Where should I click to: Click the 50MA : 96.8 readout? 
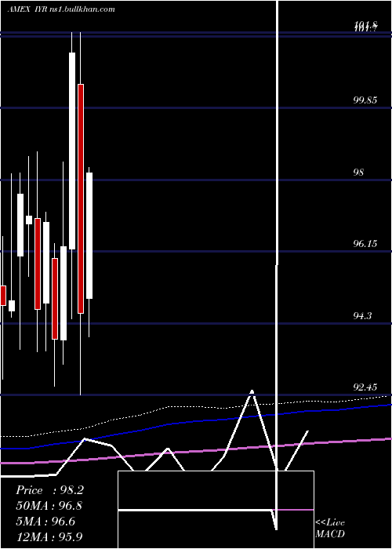pyautogui.click(x=49, y=506)
